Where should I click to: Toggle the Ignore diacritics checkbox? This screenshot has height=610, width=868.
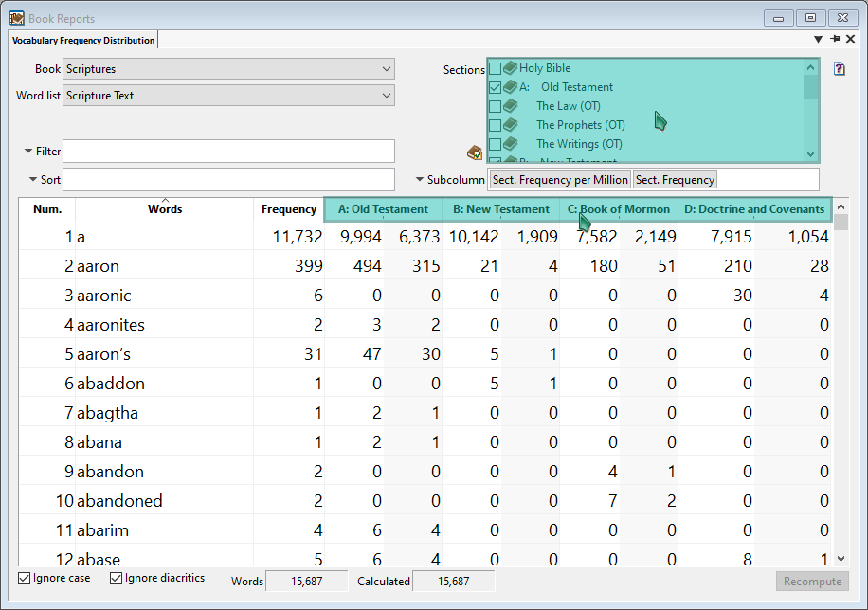[116, 579]
